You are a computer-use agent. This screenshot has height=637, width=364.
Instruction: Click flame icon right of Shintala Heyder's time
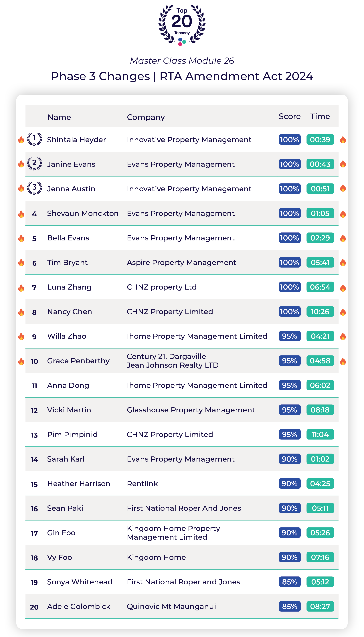[343, 140]
